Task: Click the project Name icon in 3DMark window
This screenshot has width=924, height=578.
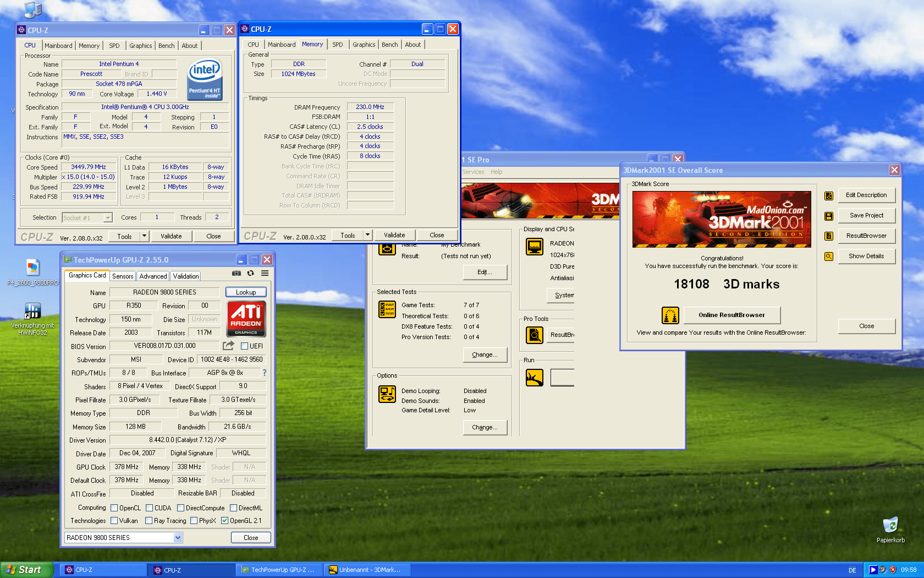Action: click(x=387, y=249)
